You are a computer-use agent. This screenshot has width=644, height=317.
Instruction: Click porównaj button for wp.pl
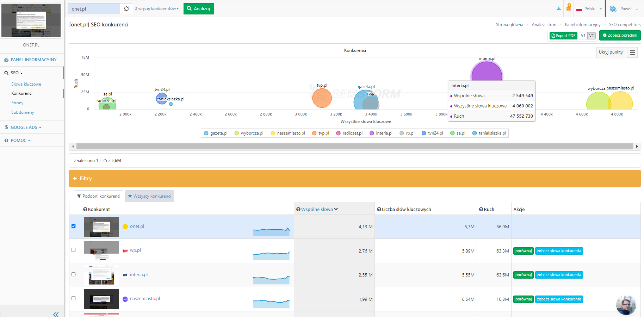click(524, 251)
